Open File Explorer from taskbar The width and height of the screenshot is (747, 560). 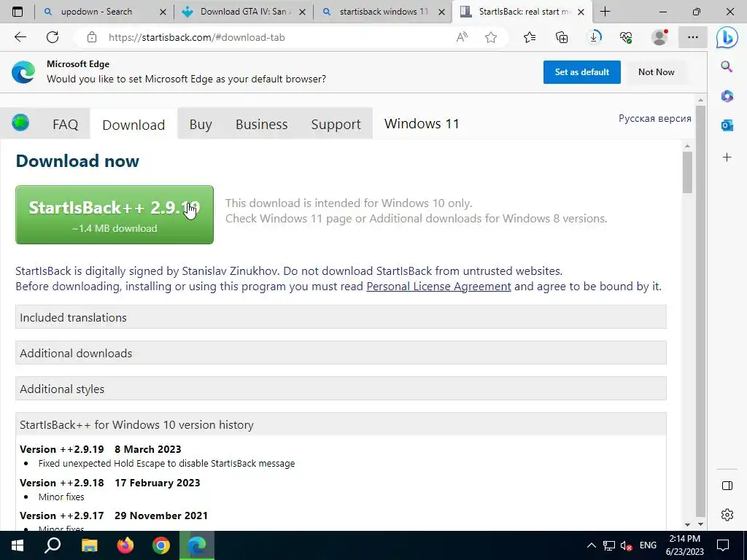point(89,545)
